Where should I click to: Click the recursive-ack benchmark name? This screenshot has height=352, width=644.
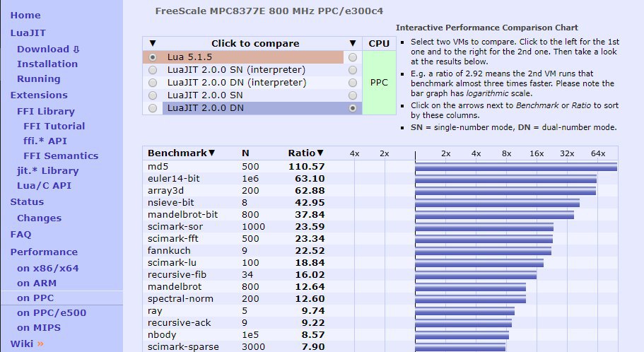179,323
